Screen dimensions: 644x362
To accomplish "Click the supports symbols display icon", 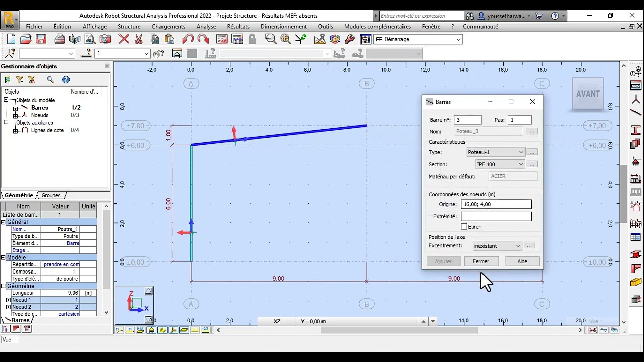I will coord(151,330).
